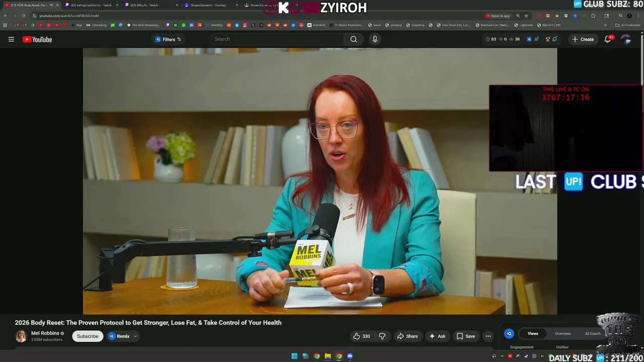Open the account avatar menu
The height and width of the screenshot is (362, 644).
coord(625,39)
